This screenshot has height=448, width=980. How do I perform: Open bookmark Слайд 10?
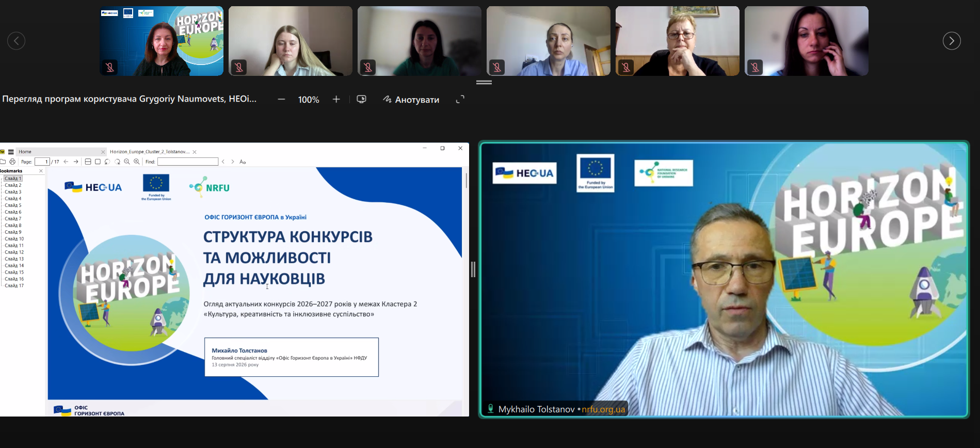tap(14, 239)
